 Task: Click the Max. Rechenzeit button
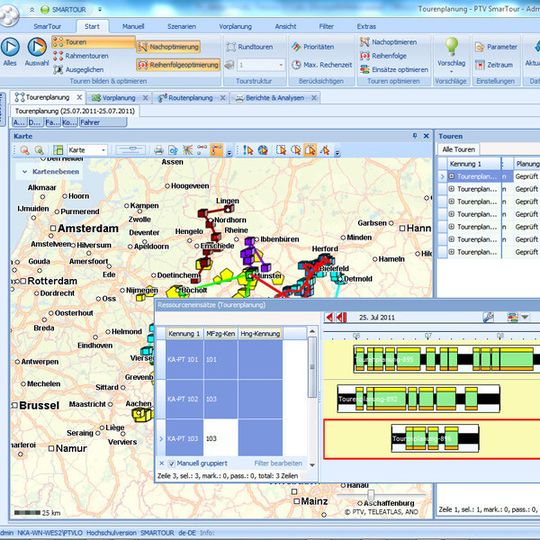click(x=322, y=65)
